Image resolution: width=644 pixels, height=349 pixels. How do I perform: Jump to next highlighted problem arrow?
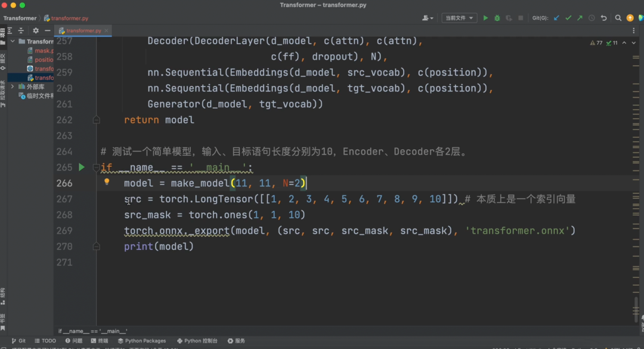(x=634, y=43)
